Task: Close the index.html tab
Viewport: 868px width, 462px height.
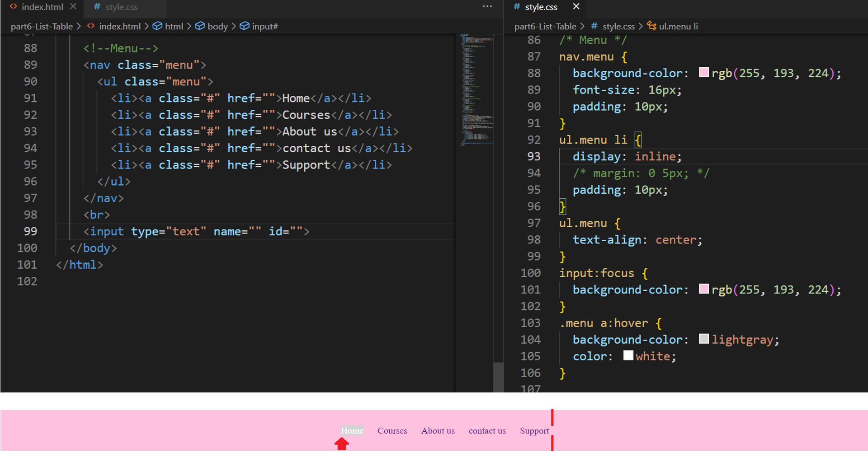Action: pyautogui.click(x=73, y=7)
